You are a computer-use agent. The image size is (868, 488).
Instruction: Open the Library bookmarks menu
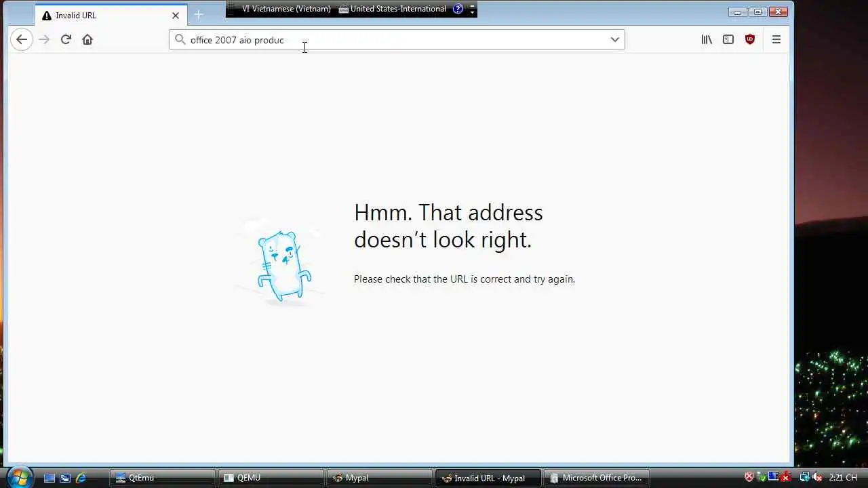[x=707, y=39]
